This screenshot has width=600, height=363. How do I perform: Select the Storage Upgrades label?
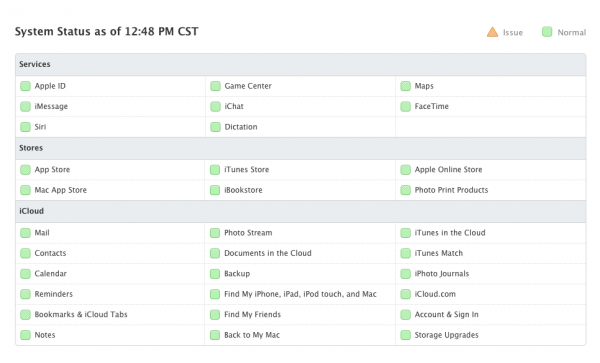[447, 335]
